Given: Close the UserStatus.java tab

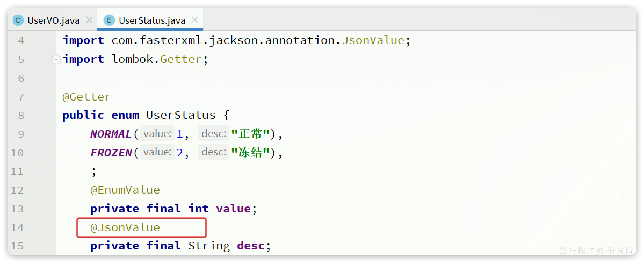Looking at the screenshot, I should pyautogui.click(x=194, y=20).
